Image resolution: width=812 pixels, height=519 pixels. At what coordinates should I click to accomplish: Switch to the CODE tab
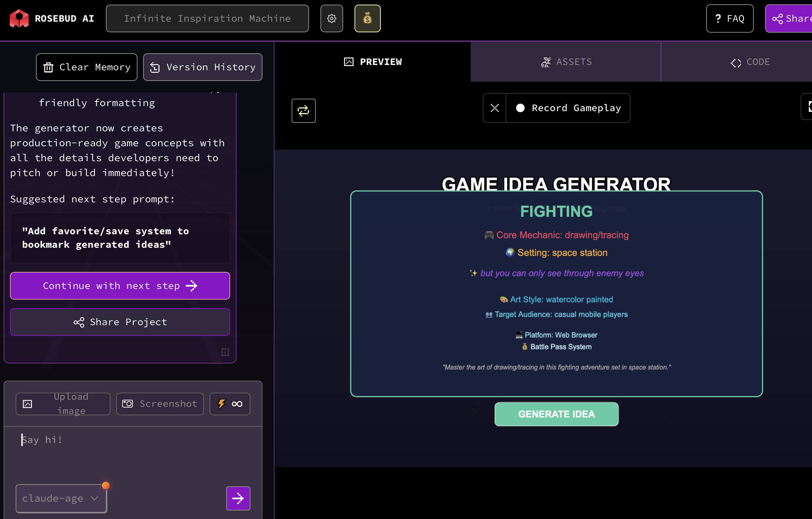[749, 62]
